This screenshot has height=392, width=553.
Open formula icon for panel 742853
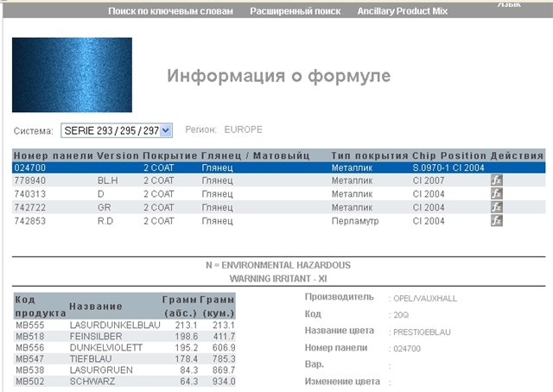point(496,221)
